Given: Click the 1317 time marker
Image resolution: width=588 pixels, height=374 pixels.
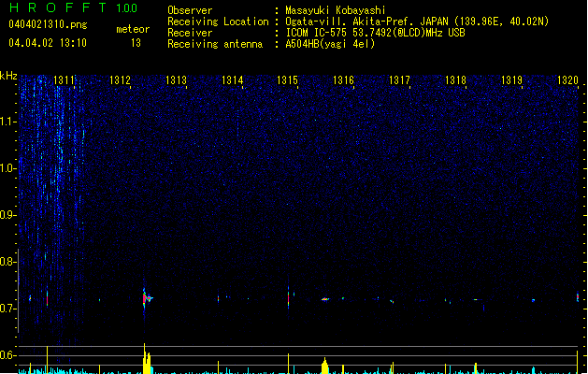Looking at the screenshot, I should tap(399, 80).
